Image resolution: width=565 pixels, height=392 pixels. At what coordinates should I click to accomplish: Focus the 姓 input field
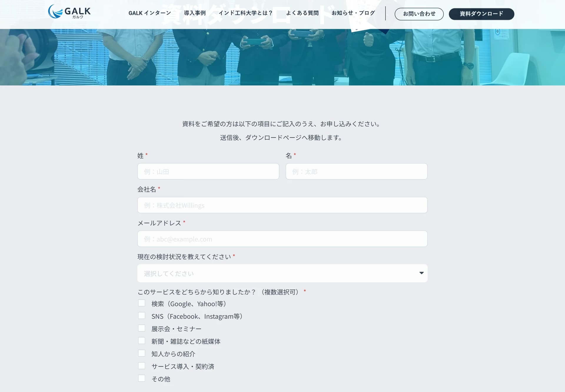click(x=208, y=171)
